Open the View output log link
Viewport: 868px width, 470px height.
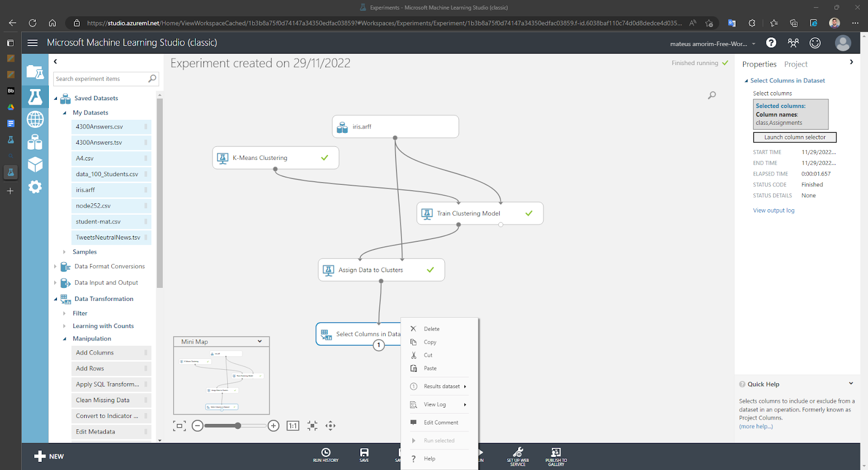click(774, 211)
